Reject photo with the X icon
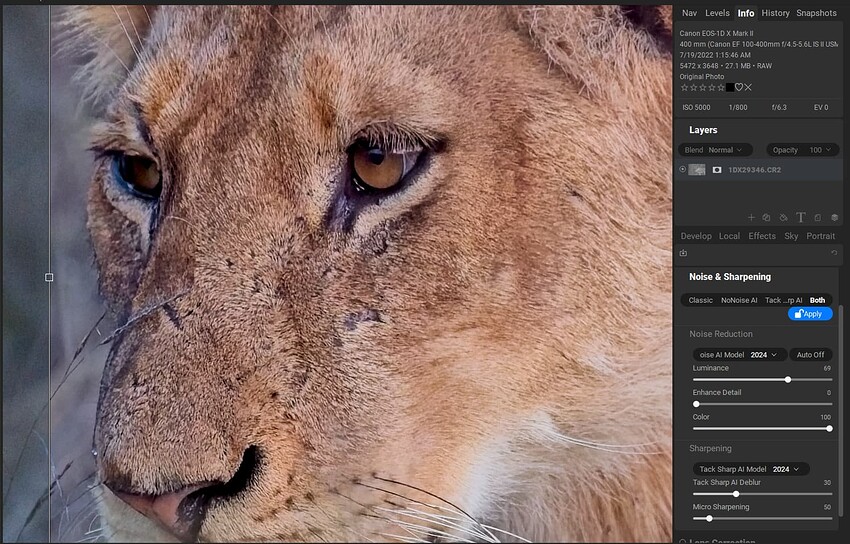Viewport: 850px width, 544px height. pyautogui.click(x=748, y=87)
